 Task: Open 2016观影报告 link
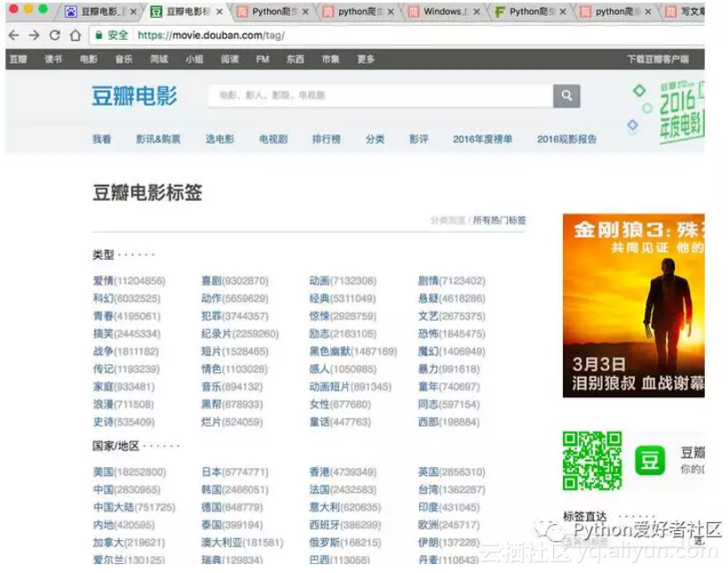[x=567, y=139]
